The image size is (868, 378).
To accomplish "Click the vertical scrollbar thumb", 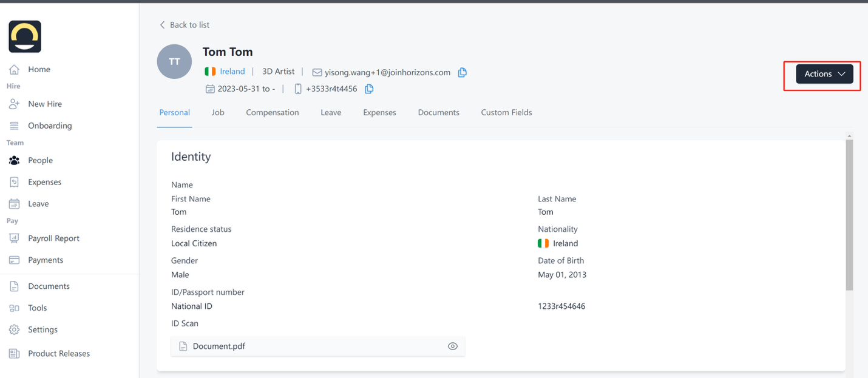I will coord(849,215).
